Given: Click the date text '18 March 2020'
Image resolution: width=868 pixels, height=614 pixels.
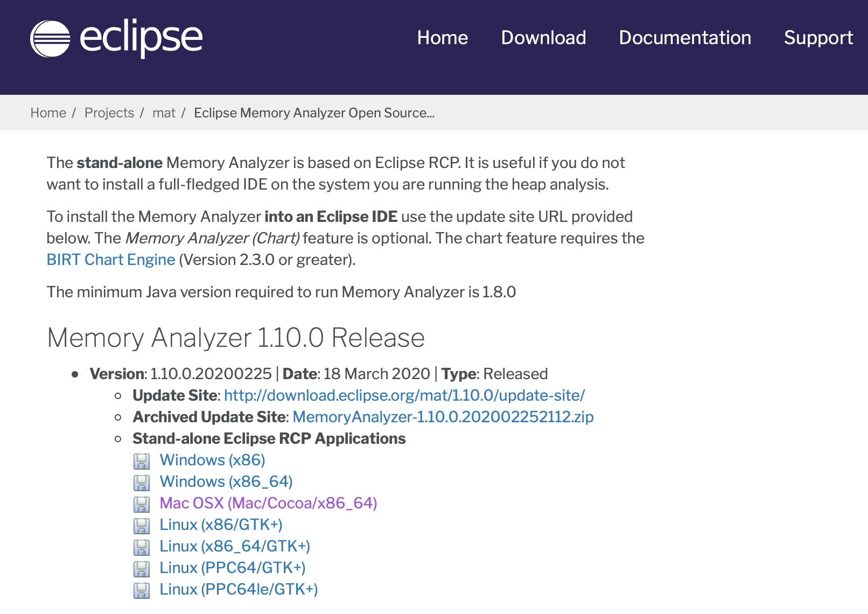Looking at the screenshot, I should pyautogui.click(x=377, y=374).
